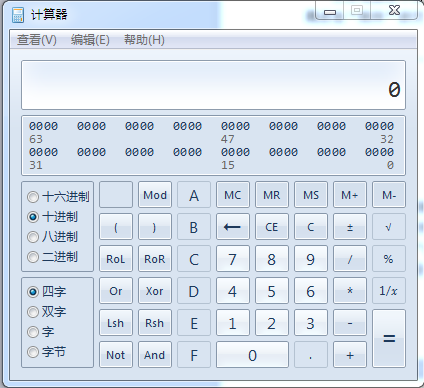
Task: Click the equals = button
Action: tap(389, 338)
